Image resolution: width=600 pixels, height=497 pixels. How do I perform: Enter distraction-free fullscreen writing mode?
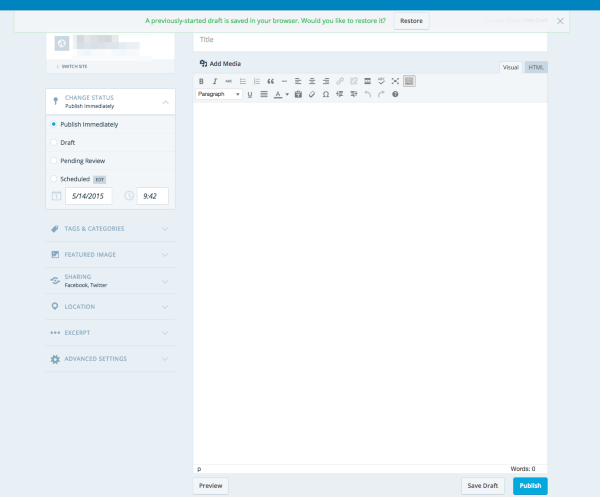coord(395,81)
